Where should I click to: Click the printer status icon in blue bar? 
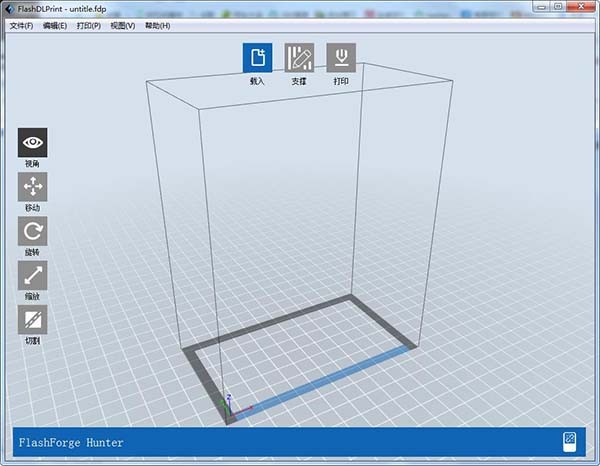(569, 442)
